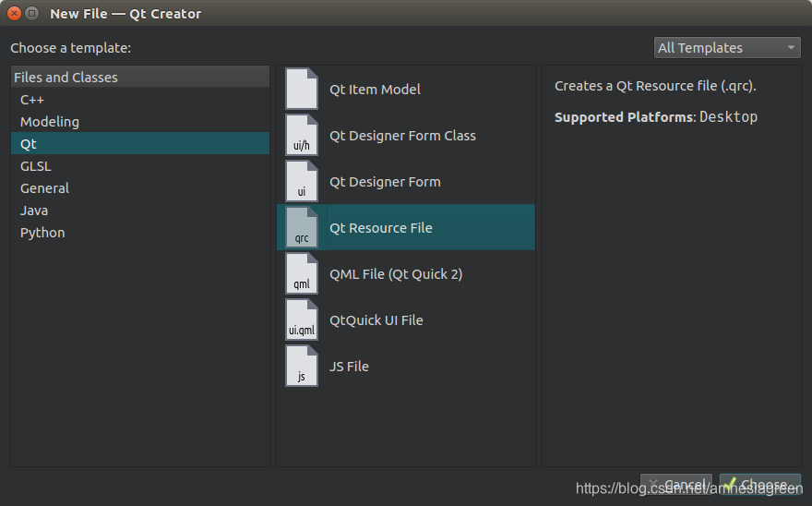Choose QtQuick UI File template text

pos(376,320)
